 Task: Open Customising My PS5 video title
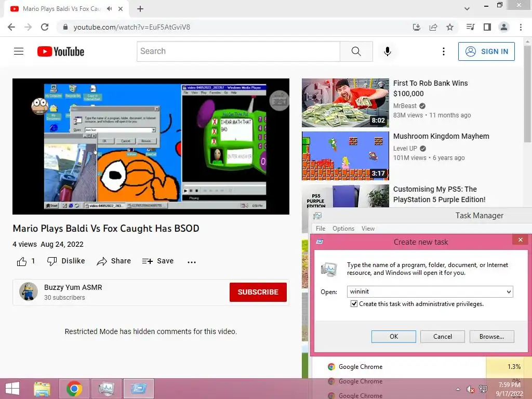(x=440, y=194)
